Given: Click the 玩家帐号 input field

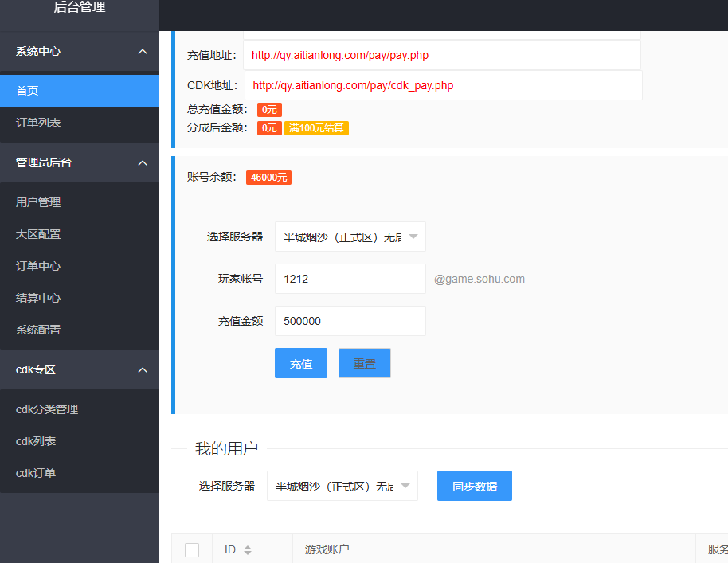Looking at the screenshot, I should pos(350,279).
